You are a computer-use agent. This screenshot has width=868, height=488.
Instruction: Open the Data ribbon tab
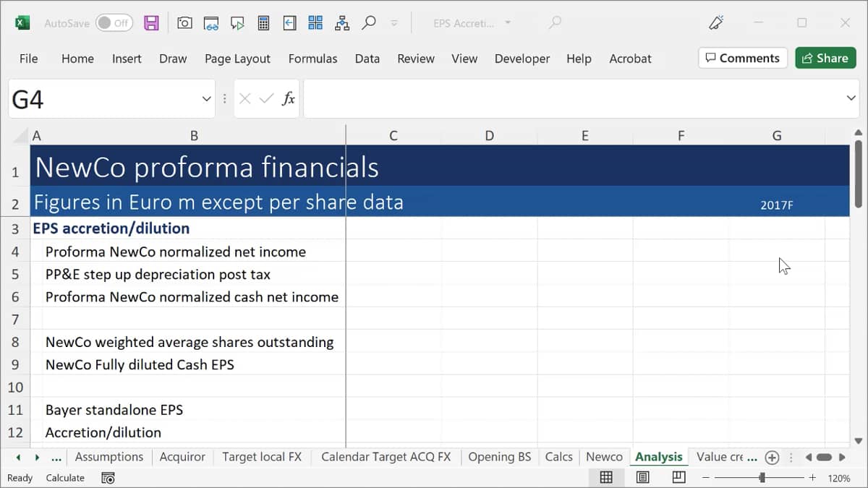pyautogui.click(x=367, y=59)
